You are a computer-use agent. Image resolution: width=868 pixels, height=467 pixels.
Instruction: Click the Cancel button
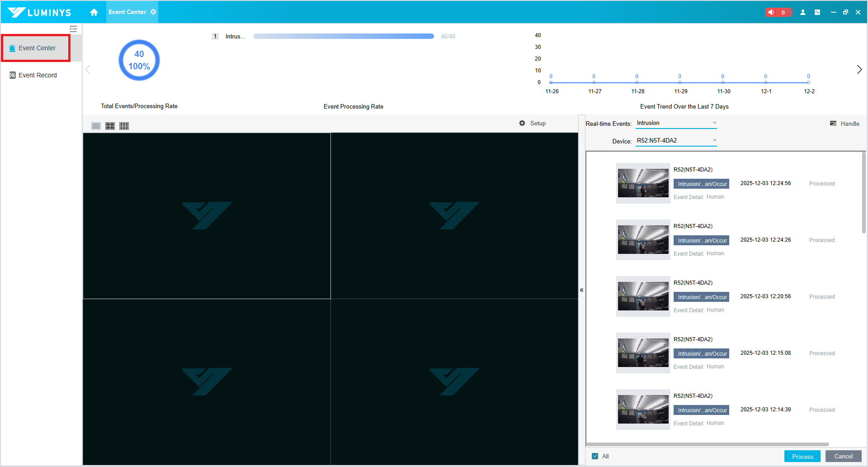[x=843, y=456]
